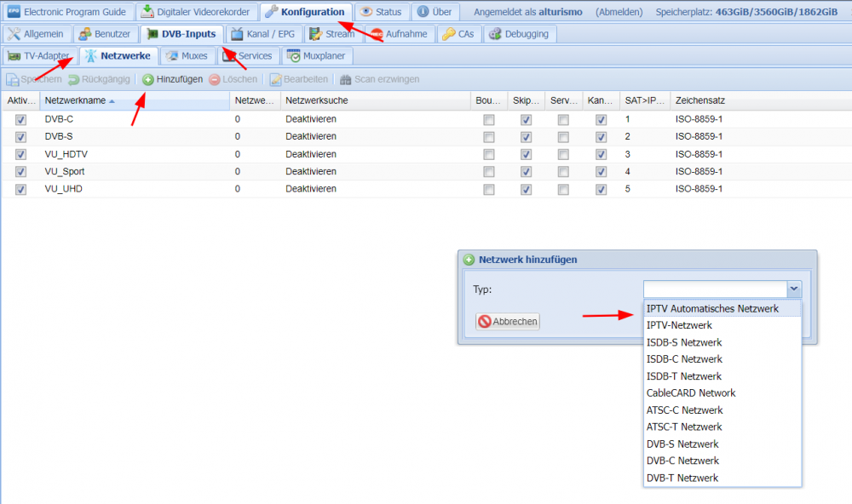This screenshot has width=852, height=504.
Task: Uncheck Skip checkbox in DVB-S row
Action: tap(526, 137)
